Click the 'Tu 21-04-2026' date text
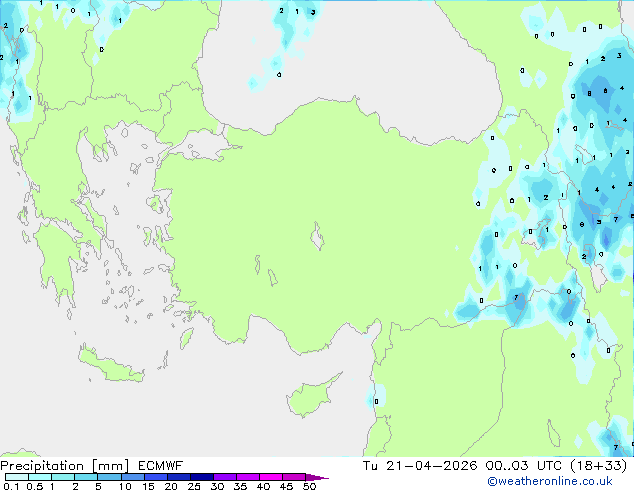The width and height of the screenshot is (634, 490). [420, 466]
